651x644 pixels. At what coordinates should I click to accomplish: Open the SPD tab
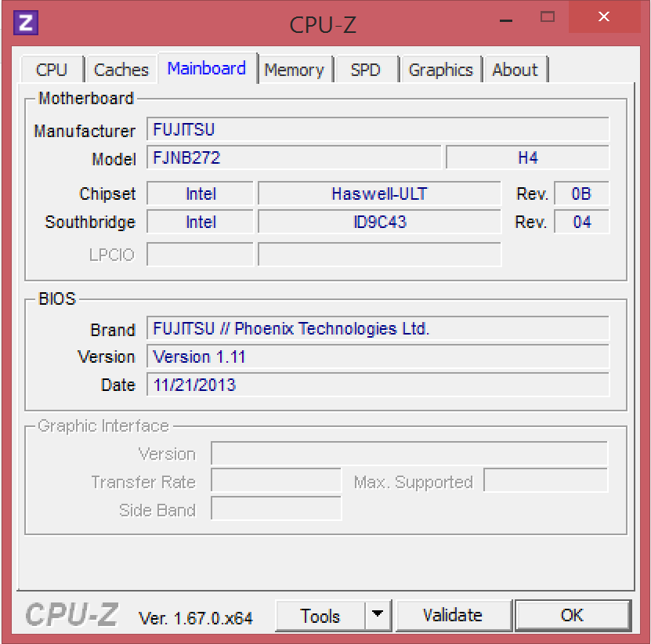click(365, 70)
